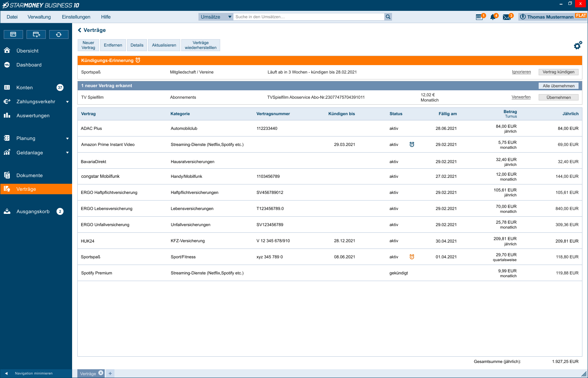Open the Umsätze search scope dropdown
Screen dimensions: 588x378
[x=216, y=17]
